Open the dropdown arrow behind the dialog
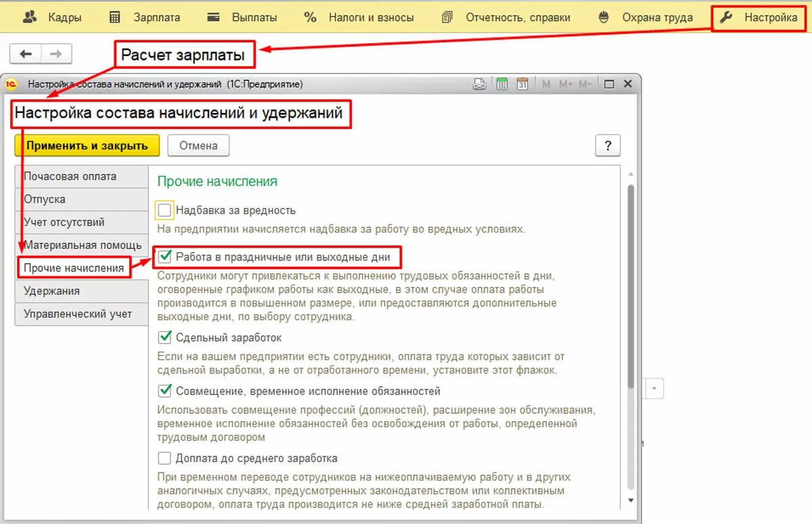Screen dimensions: 812x524 tap(655, 389)
